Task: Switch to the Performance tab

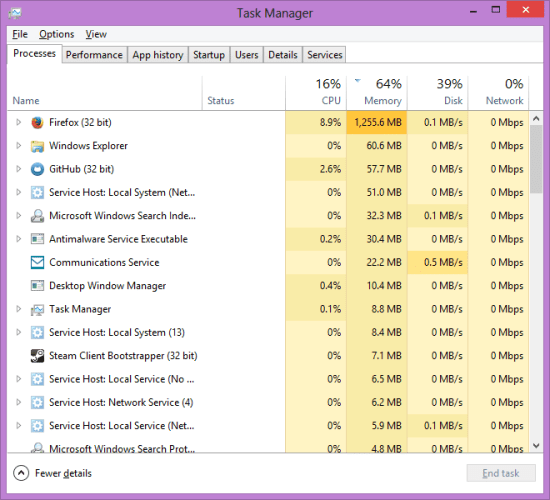Action: click(x=94, y=55)
